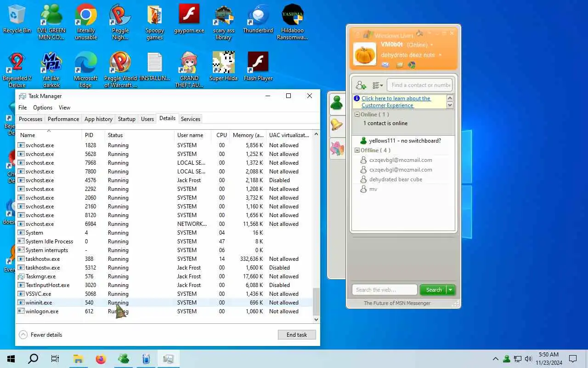Open the MSN butterfly side tab
Viewport: 588px width, 368px height.
(337, 148)
